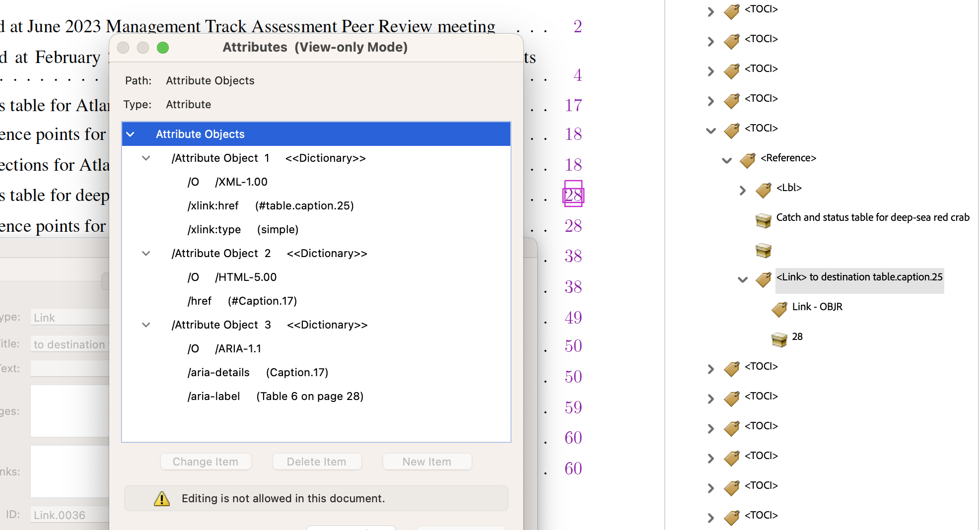The image size is (980, 530).
Task: Click the Lbl tag icon
Action: [763, 190]
